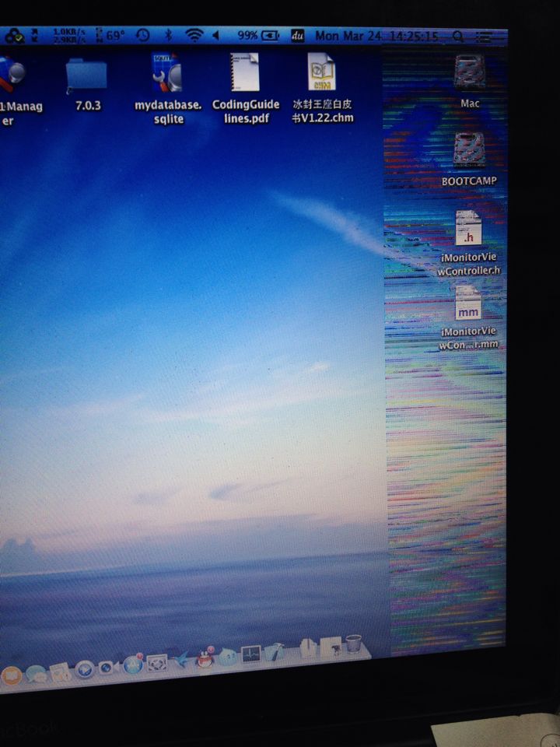Viewport: 560px width, 747px height.
Task: Open the Trash in the Dock
Action: pyautogui.click(x=353, y=644)
